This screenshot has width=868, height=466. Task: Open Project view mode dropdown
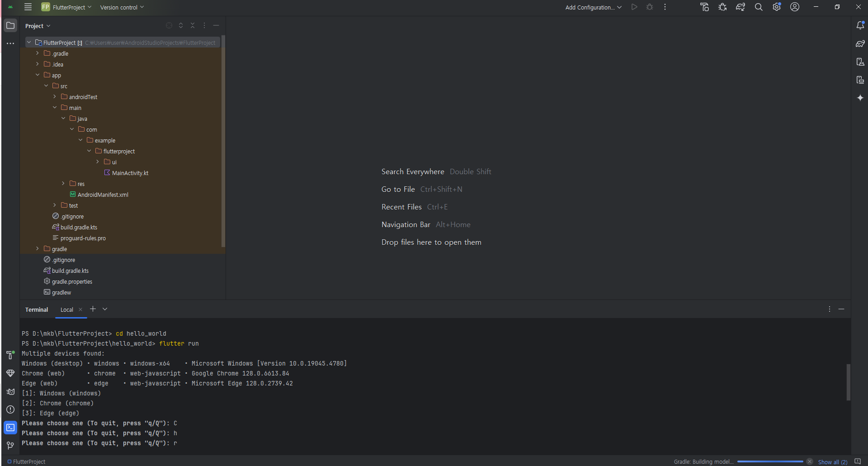point(38,26)
